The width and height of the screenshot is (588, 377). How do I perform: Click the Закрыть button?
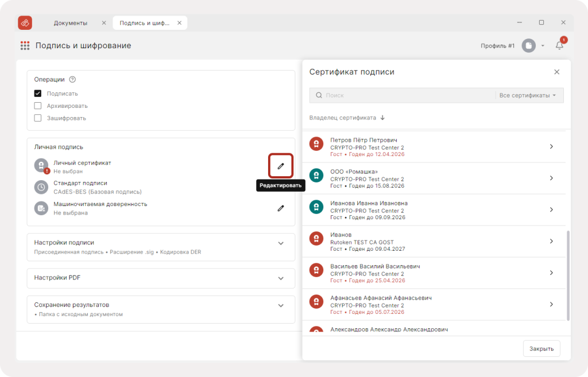coord(541,348)
